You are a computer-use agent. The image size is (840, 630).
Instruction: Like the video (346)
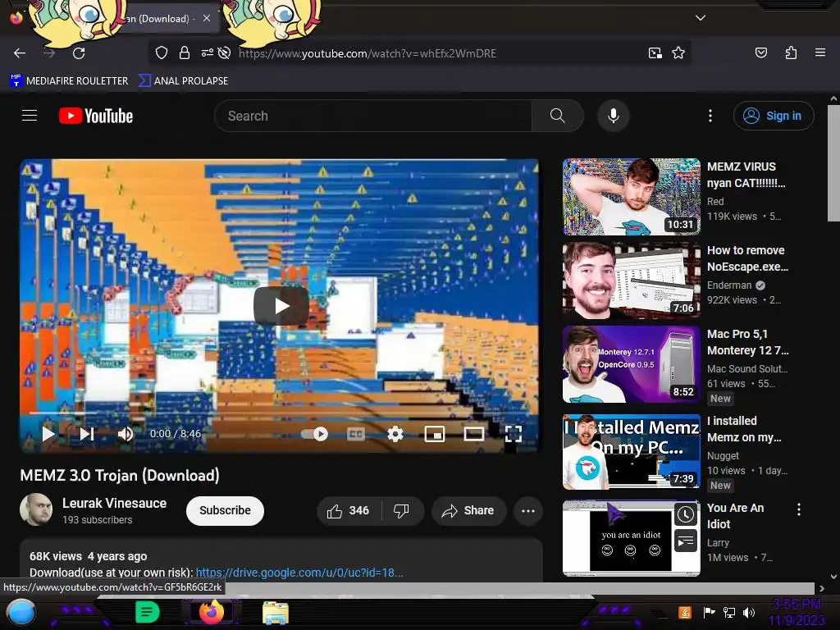point(349,510)
